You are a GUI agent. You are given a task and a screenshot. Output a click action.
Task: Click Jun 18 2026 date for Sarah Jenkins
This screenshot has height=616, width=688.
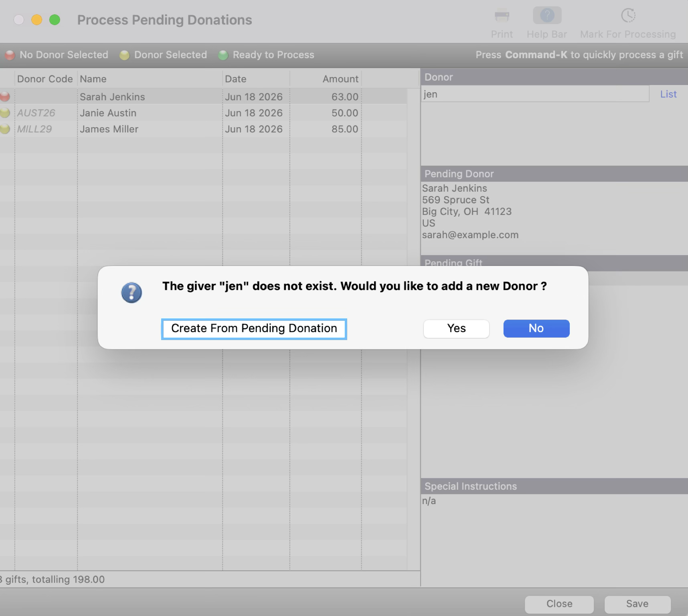click(x=254, y=97)
